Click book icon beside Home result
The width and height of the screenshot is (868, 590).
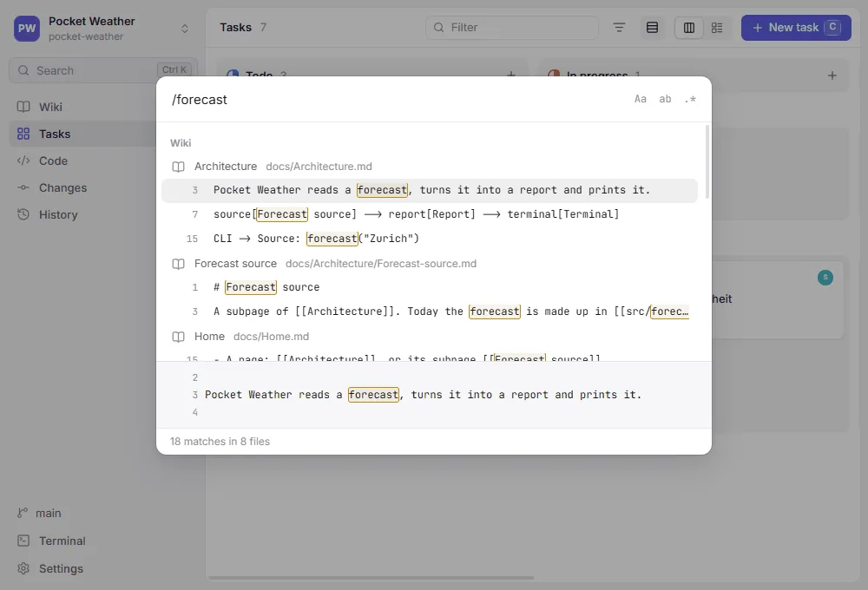178,337
